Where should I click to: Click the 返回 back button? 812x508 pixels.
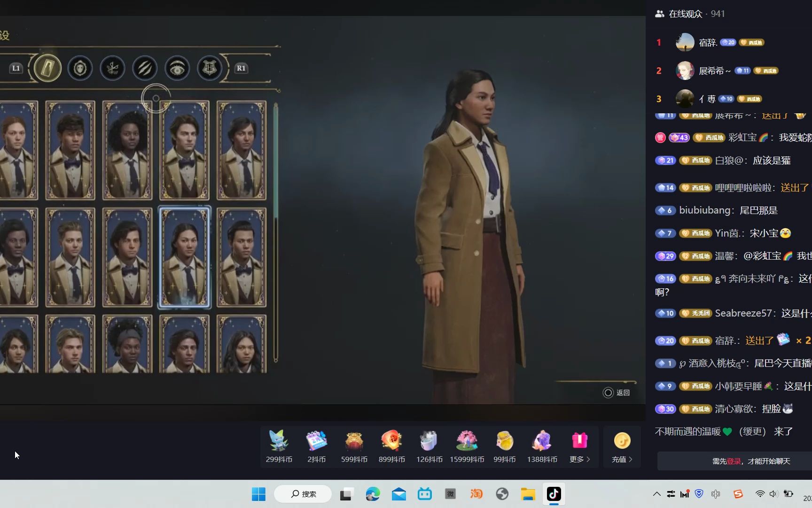coord(617,392)
